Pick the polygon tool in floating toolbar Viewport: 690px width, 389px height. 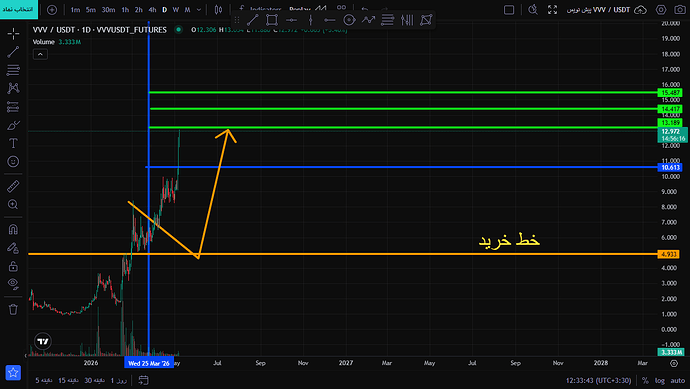(426, 20)
